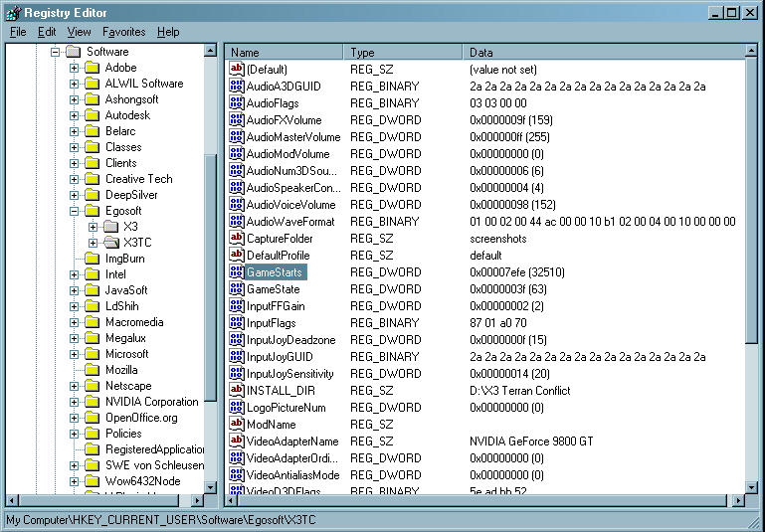Click the Adobe folder icon
The width and height of the screenshot is (765, 532).
pyautogui.click(x=92, y=68)
